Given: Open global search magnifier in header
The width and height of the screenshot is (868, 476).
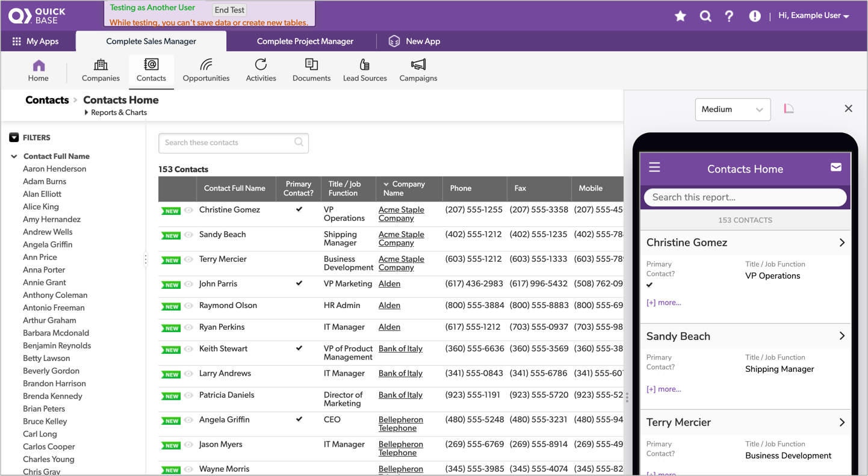Looking at the screenshot, I should click(x=705, y=16).
